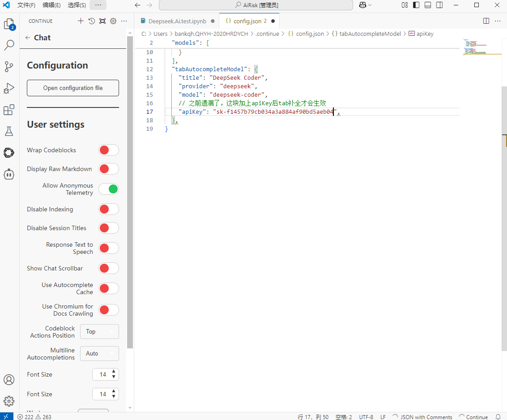Image resolution: width=507 pixels, height=420 pixels.
Task: Toggle Disable Session Titles switch
Action: tap(109, 228)
